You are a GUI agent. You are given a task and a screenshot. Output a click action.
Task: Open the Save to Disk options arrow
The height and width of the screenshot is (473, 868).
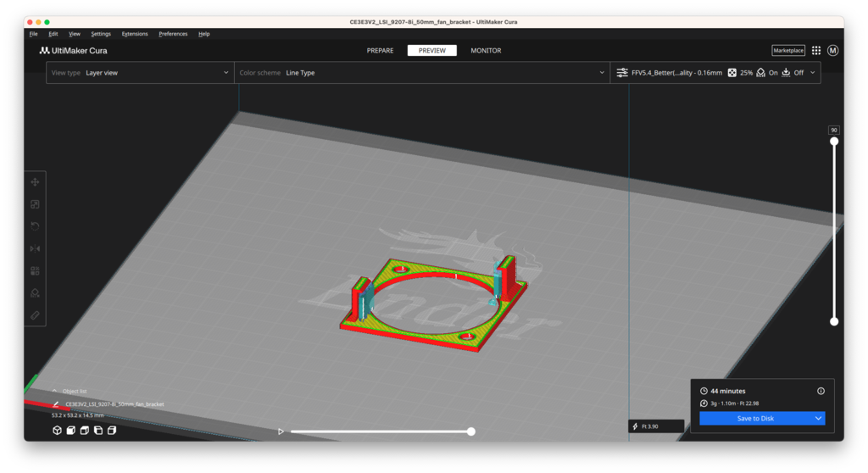click(818, 418)
